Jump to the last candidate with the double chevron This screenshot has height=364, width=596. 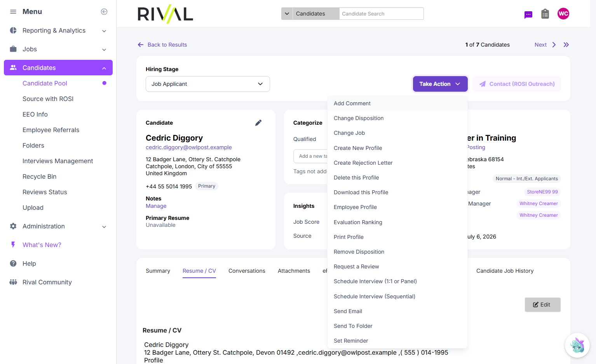tap(566, 45)
